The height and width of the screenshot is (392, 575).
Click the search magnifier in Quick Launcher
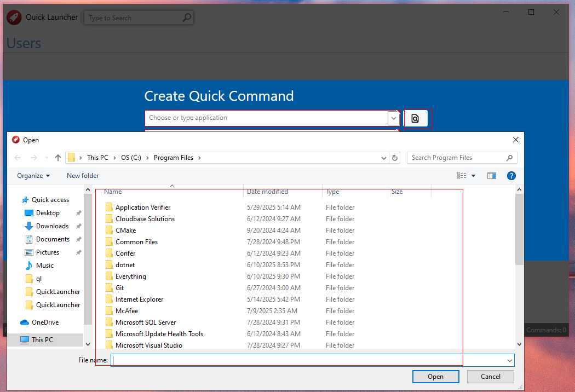coord(187,17)
